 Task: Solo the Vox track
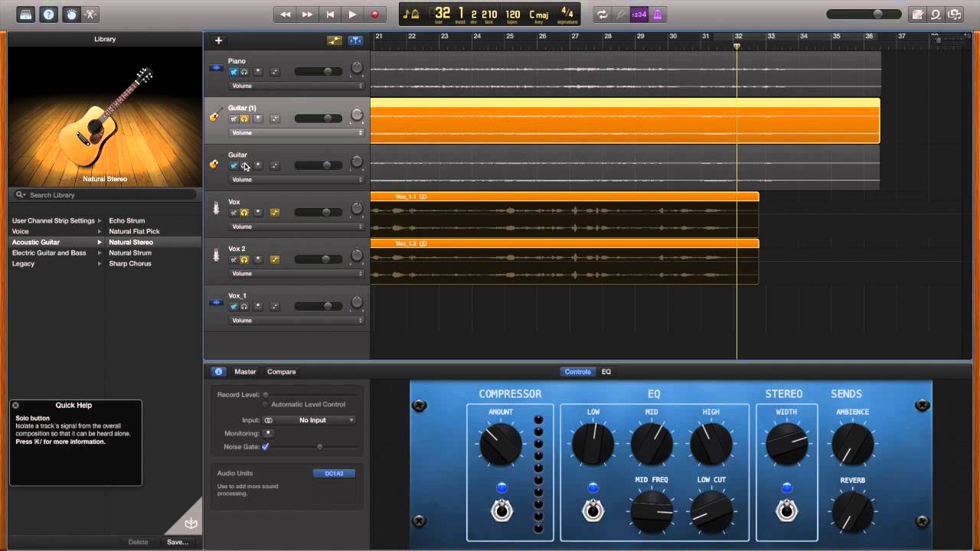click(x=244, y=213)
